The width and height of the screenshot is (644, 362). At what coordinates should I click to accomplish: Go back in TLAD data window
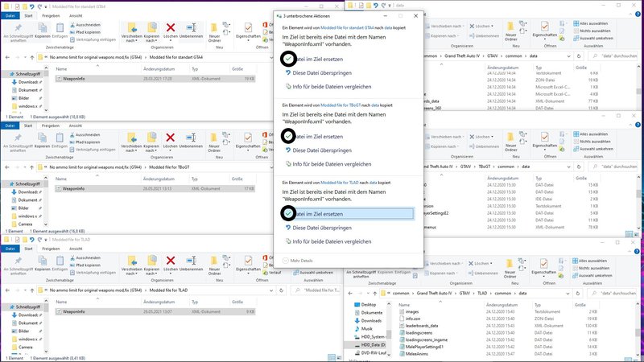click(x=350, y=293)
